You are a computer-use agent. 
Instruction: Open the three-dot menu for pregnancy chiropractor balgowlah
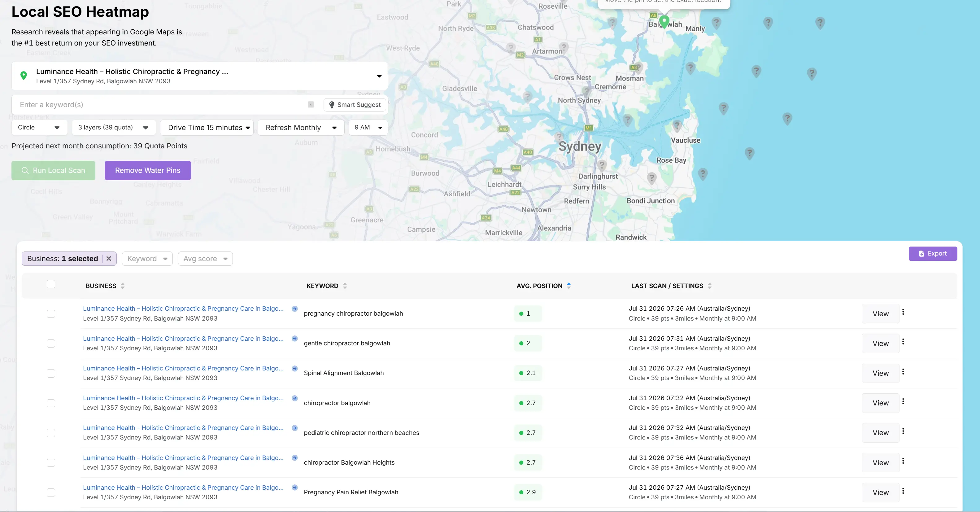903,312
